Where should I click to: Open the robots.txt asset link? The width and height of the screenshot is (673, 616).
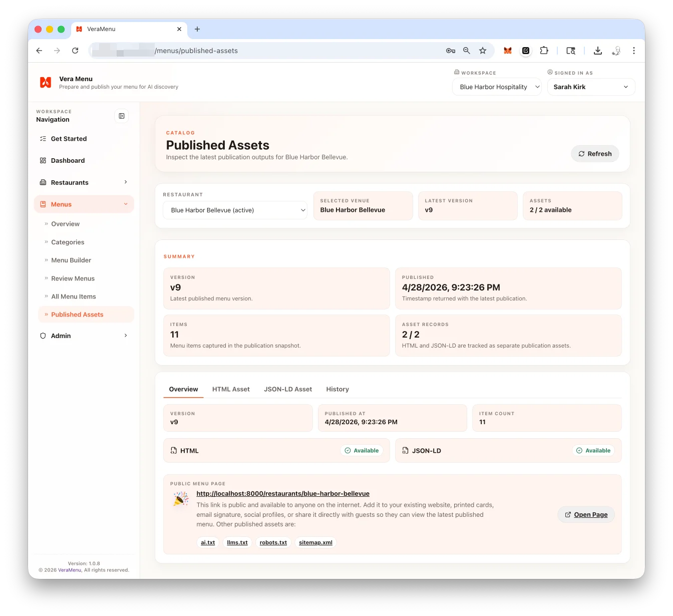click(x=273, y=542)
